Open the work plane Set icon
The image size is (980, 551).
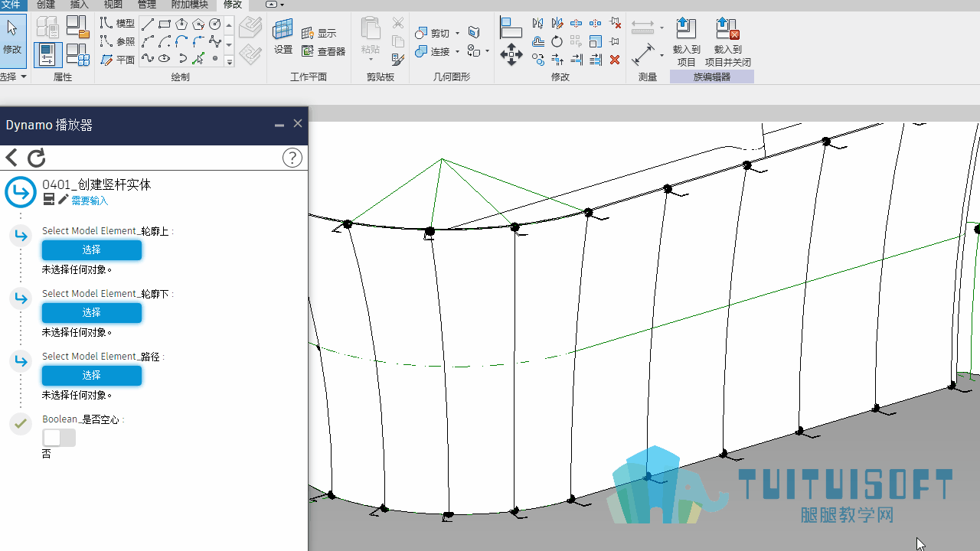point(283,36)
